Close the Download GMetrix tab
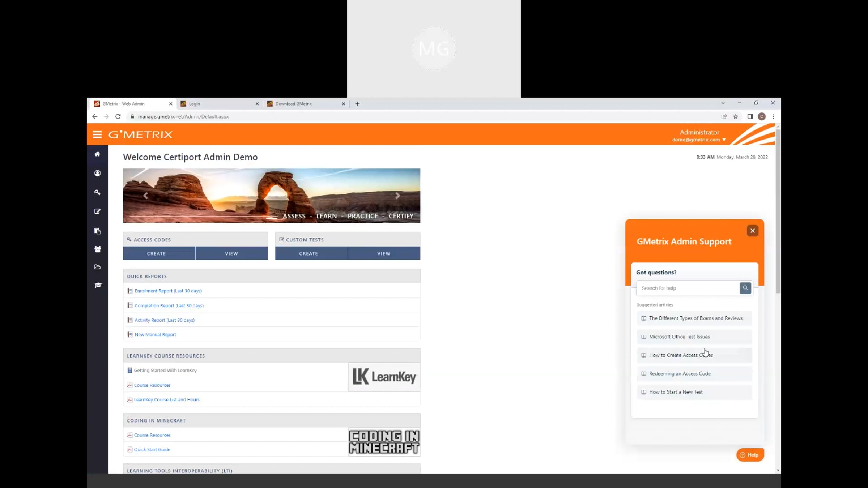Screen dimensions: 868x488 (344, 104)
